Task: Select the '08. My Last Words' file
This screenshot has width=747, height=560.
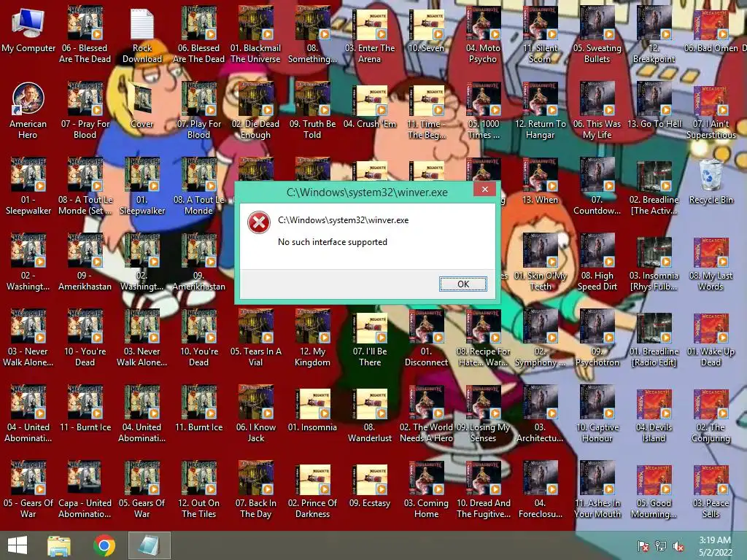Action: click(x=711, y=262)
